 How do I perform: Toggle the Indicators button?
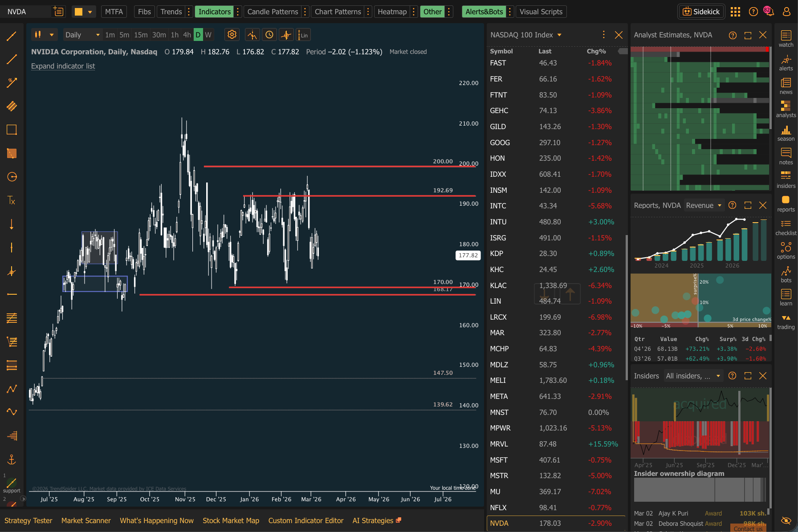pos(214,12)
